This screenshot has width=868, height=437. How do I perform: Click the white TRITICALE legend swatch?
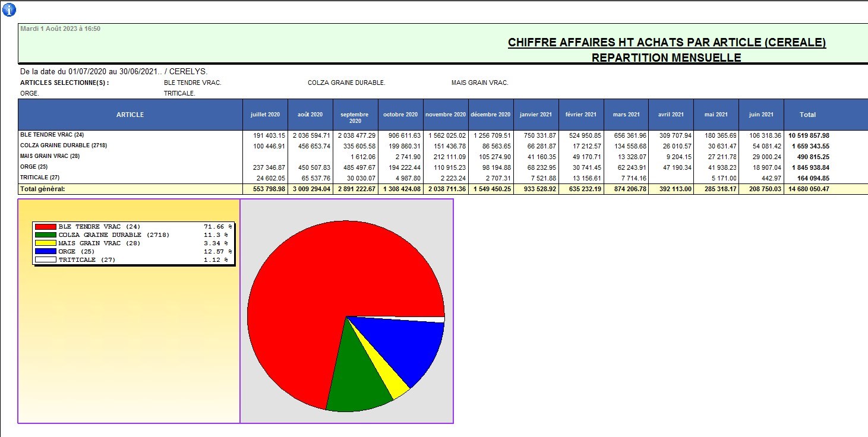45,260
